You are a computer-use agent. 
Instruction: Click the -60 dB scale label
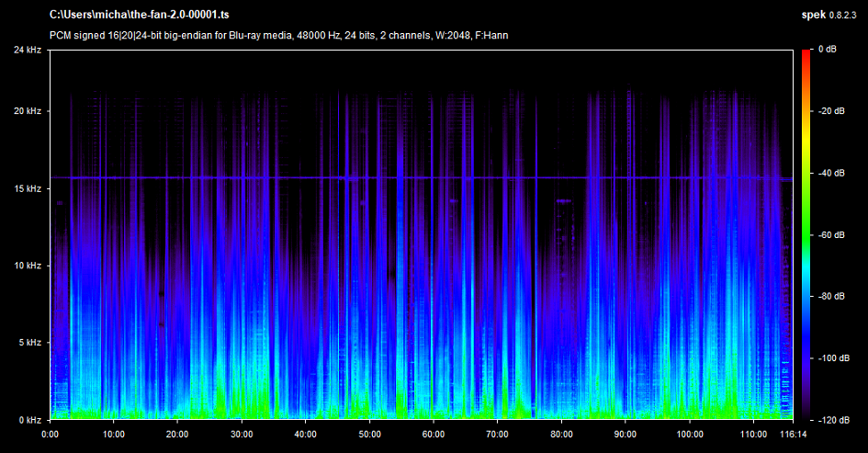tap(832, 235)
